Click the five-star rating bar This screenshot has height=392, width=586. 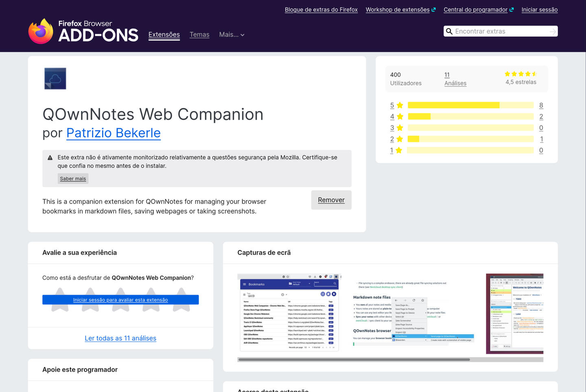[470, 105]
